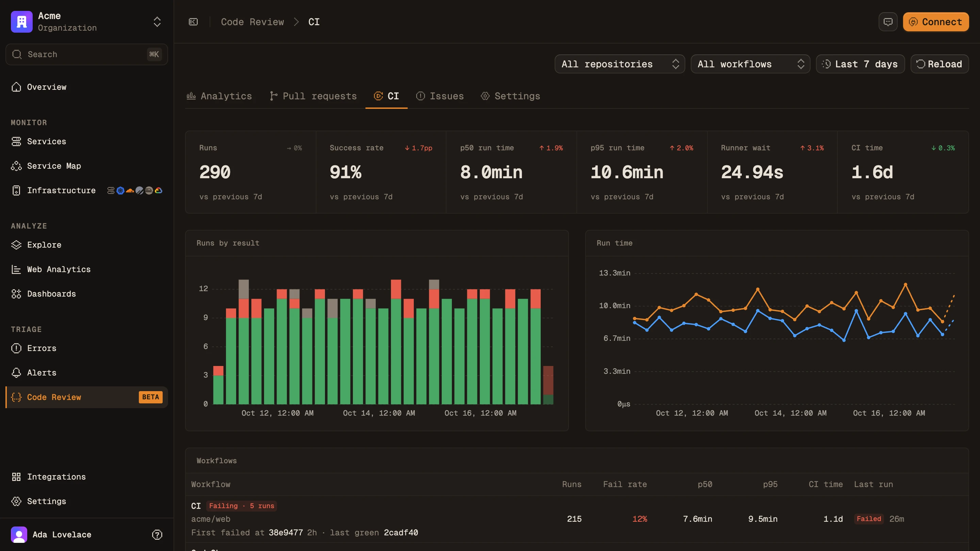Switch to the Issues tab

point(440,96)
